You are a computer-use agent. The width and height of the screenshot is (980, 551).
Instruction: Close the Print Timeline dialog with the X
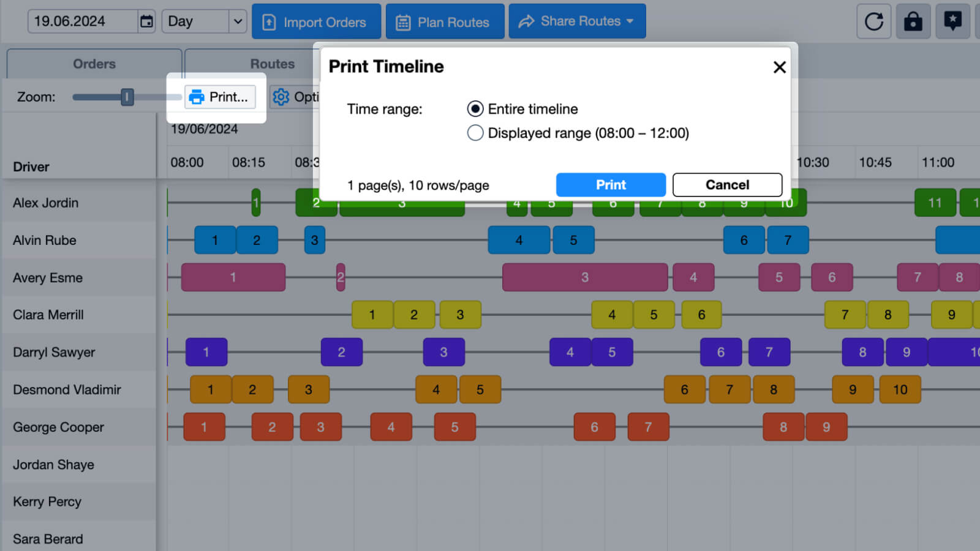click(x=779, y=67)
